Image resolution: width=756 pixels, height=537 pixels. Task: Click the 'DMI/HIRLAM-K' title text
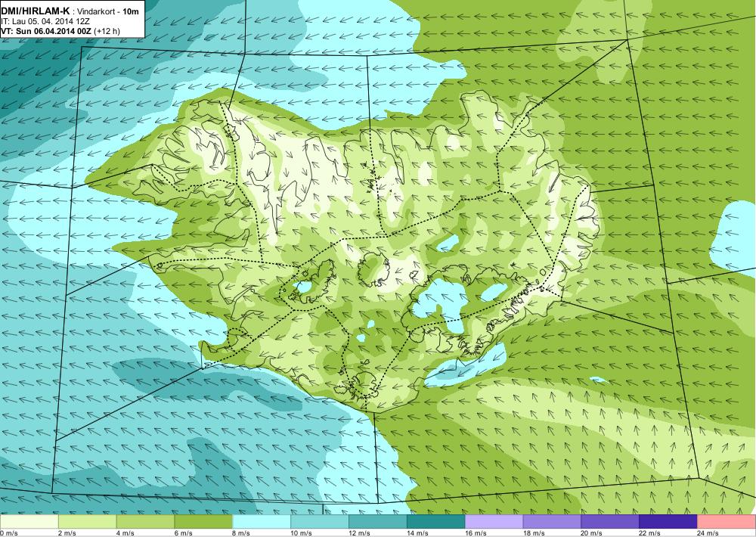[36, 11]
